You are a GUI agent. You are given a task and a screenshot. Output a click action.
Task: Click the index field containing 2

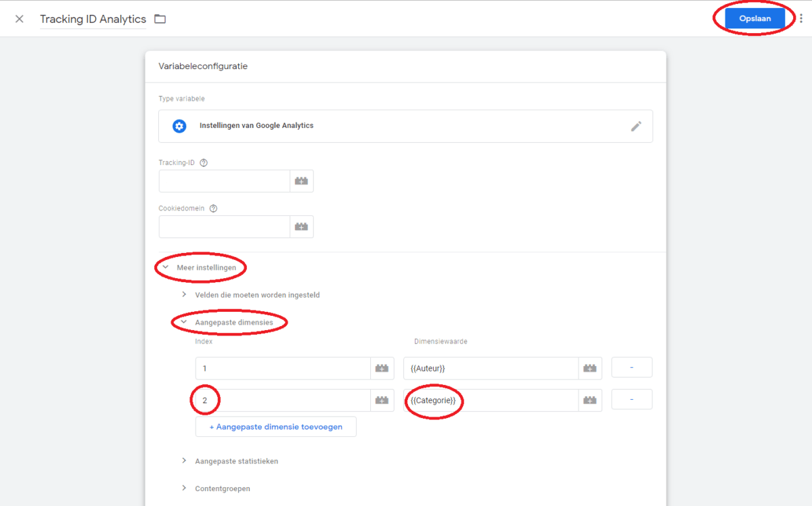coord(284,400)
